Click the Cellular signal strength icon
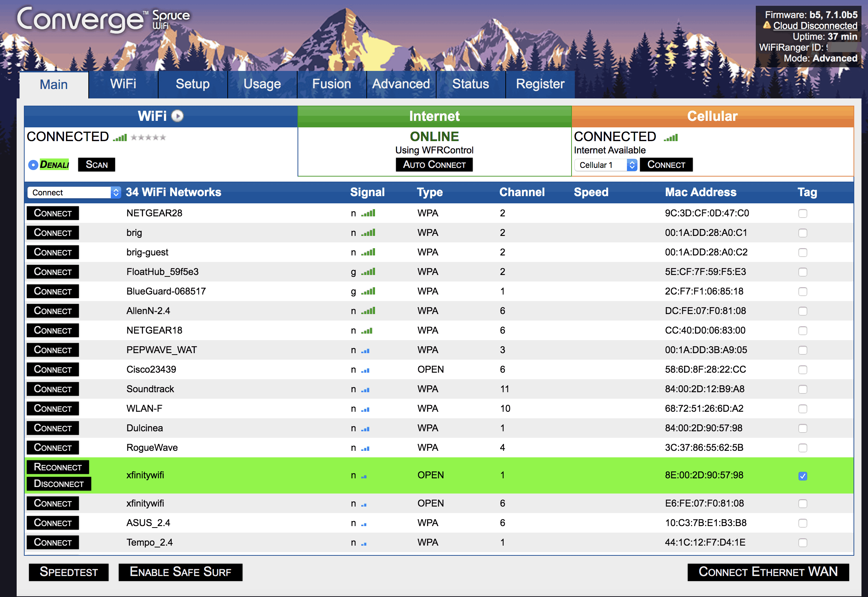 [671, 137]
